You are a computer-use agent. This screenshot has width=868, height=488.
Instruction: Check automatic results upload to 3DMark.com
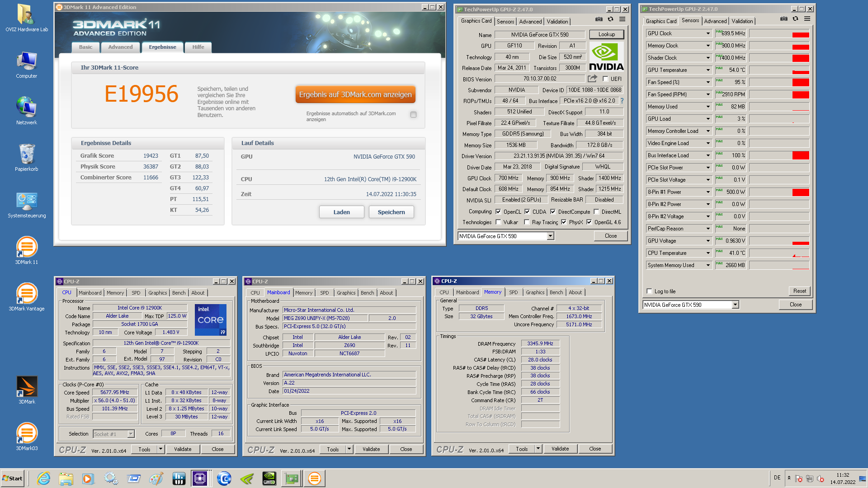[413, 115]
